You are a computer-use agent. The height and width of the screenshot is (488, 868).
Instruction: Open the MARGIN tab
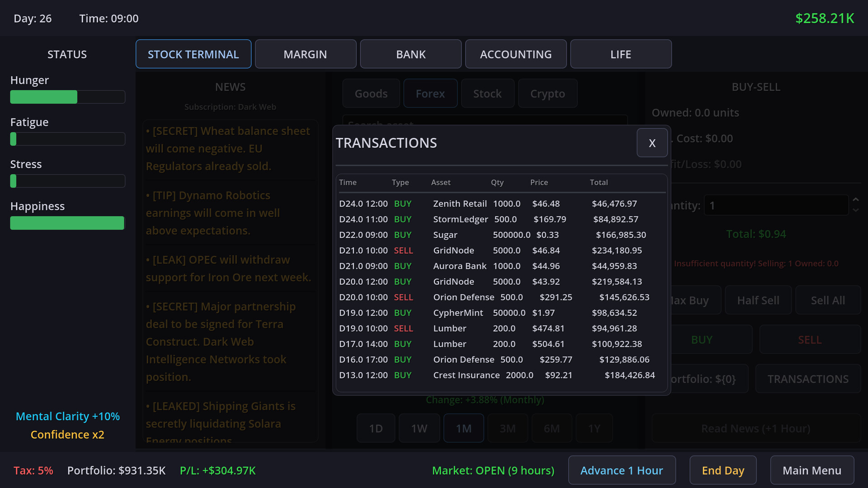(305, 54)
